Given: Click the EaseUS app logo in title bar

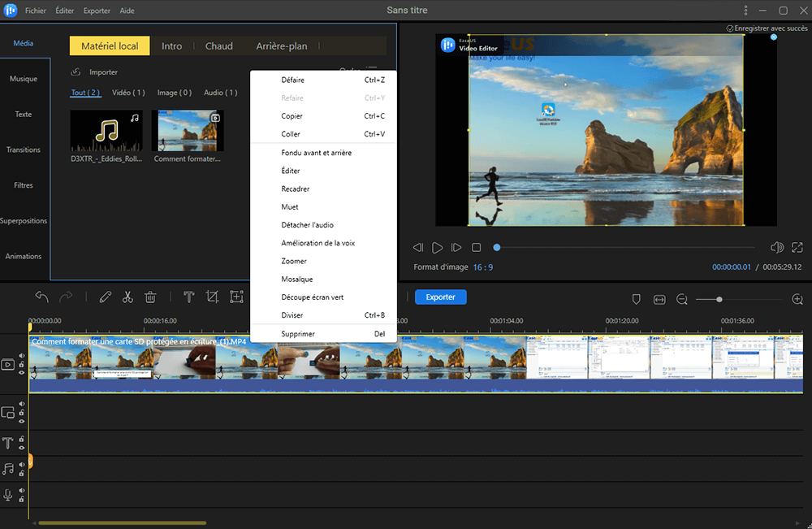Looking at the screenshot, I should 11,11.
